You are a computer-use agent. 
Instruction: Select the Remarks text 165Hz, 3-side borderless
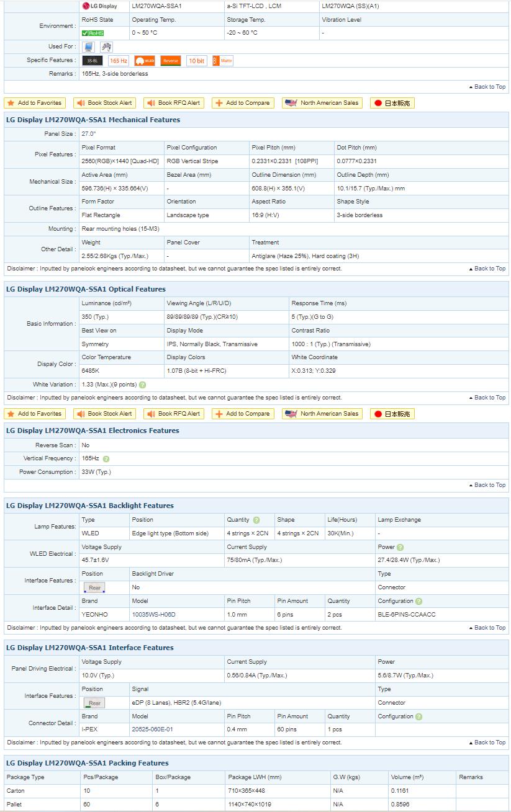[115, 74]
